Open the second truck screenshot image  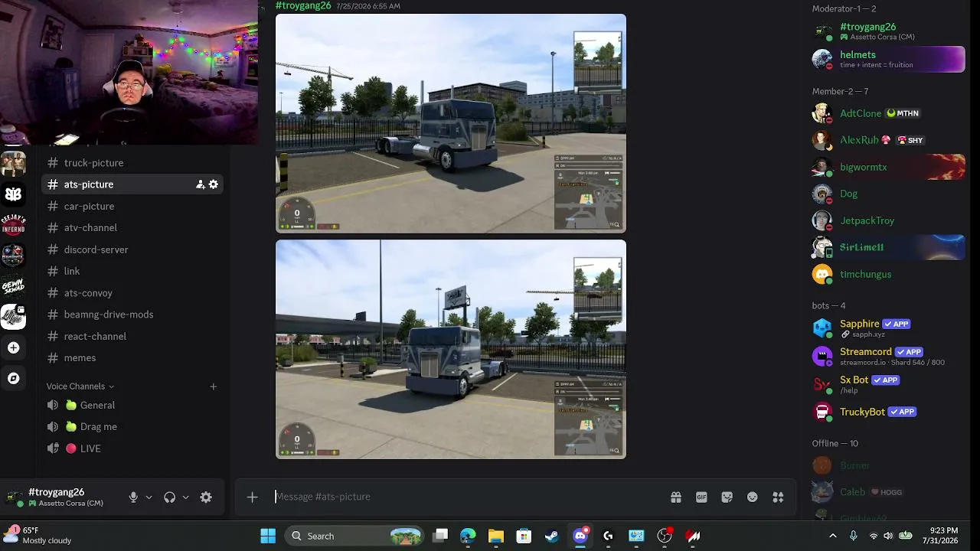(451, 350)
